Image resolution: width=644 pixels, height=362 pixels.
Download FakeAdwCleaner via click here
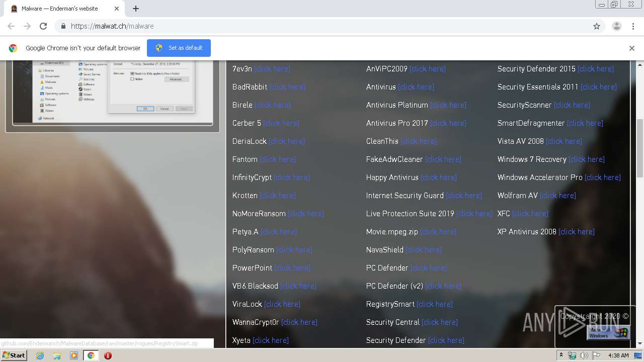[x=443, y=159]
